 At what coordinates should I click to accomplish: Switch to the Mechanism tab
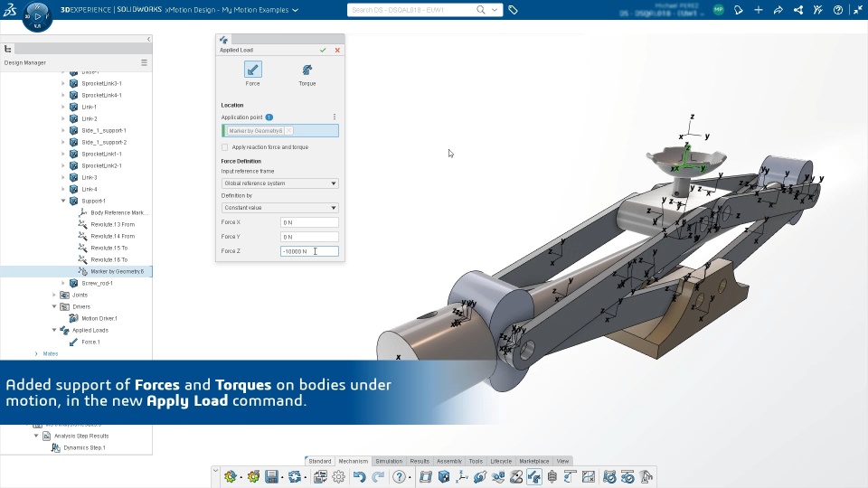point(354,461)
